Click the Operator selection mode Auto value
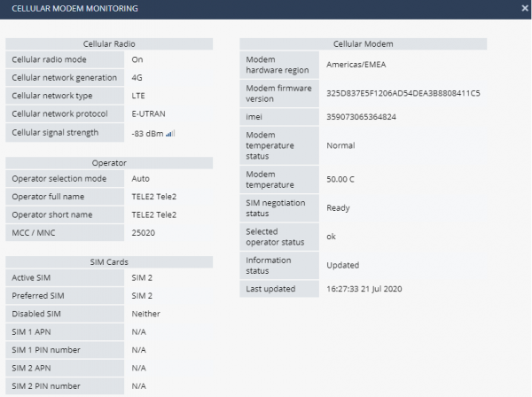This screenshot has height=397, width=532. [140, 178]
